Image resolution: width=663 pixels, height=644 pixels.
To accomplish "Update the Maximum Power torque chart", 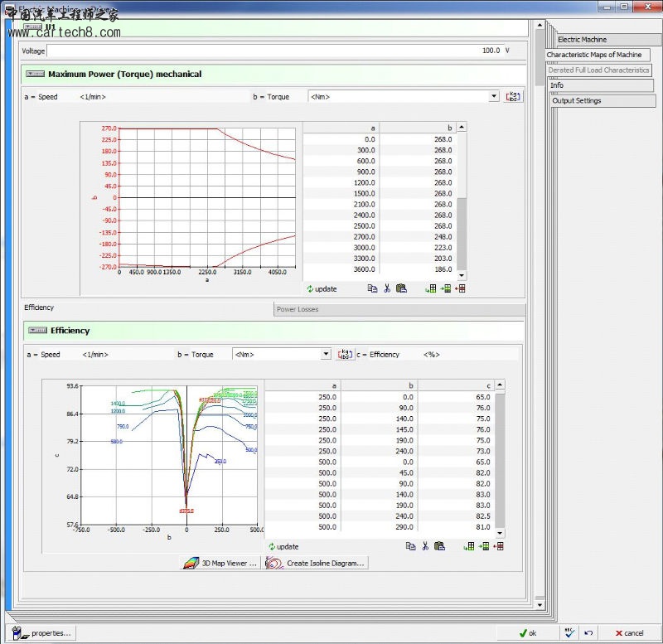I will point(322,288).
